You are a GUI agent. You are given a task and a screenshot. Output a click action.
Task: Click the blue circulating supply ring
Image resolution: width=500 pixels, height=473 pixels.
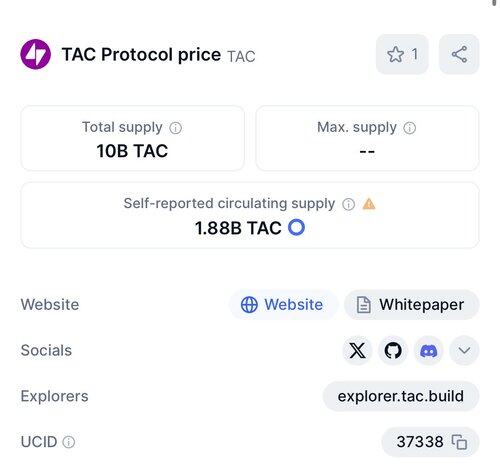[x=296, y=228]
